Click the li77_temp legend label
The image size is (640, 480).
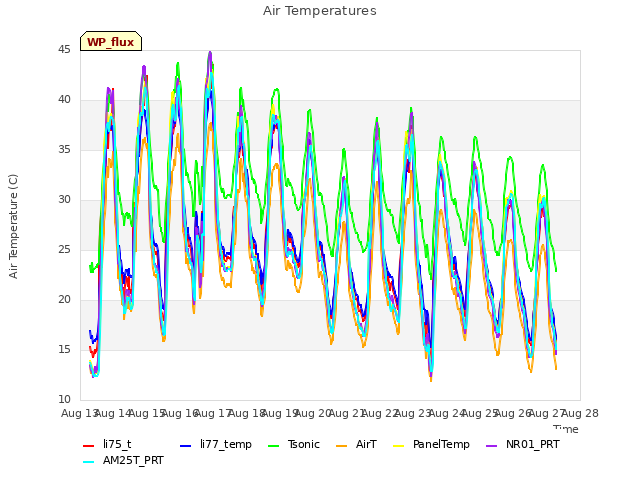tap(226, 444)
